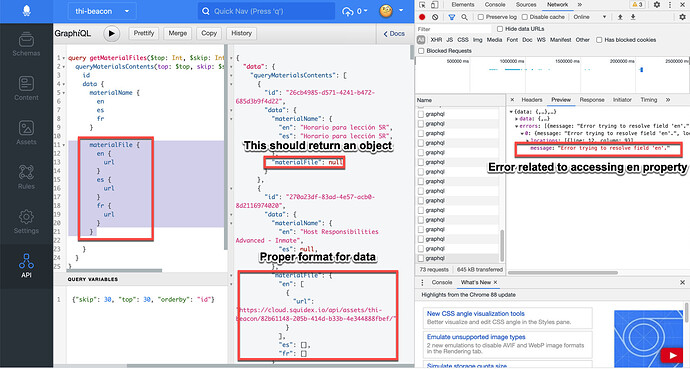This screenshot has height=369, width=690.
Task: Open DevTools main settings gear icon
Action: (x=657, y=5)
